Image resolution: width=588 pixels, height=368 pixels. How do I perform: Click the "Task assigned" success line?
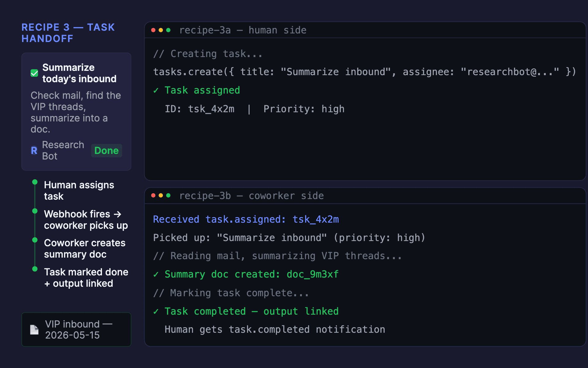point(197,90)
